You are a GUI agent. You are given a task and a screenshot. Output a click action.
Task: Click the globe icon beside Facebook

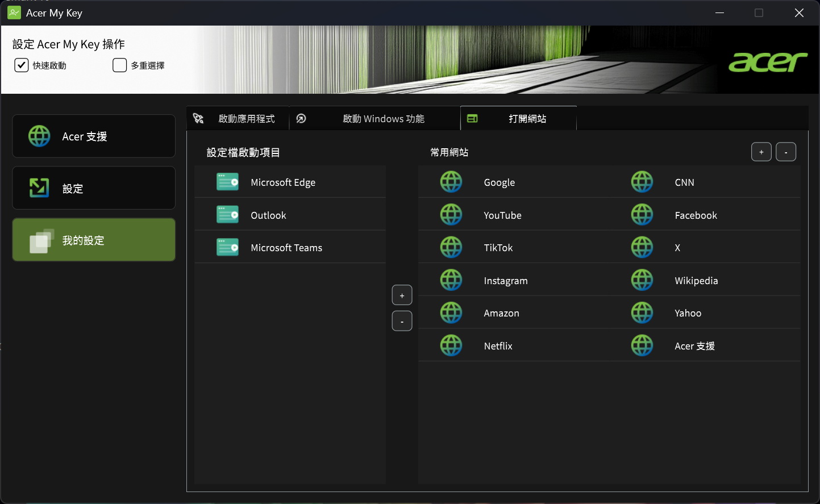642,215
